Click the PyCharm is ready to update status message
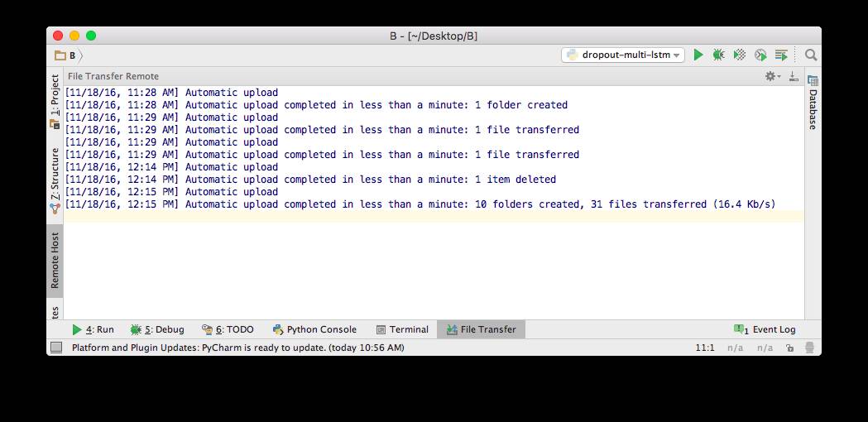Screen dimensions: 868x422 [x=238, y=348]
